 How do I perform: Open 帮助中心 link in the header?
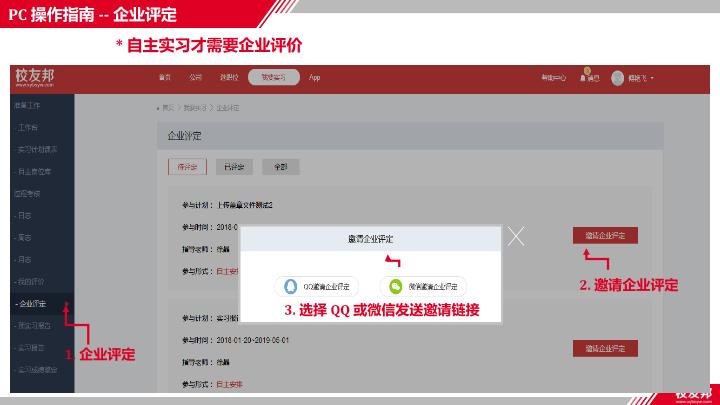[x=553, y=77]
